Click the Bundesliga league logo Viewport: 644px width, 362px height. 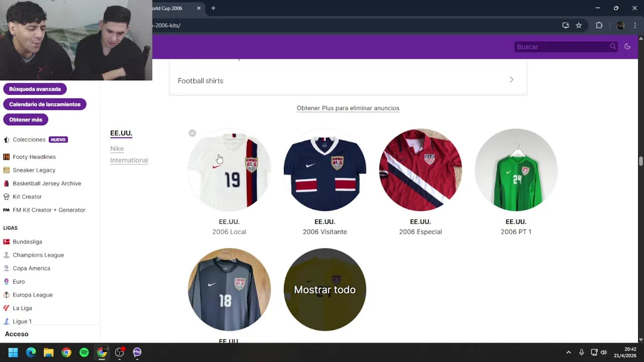7,242
